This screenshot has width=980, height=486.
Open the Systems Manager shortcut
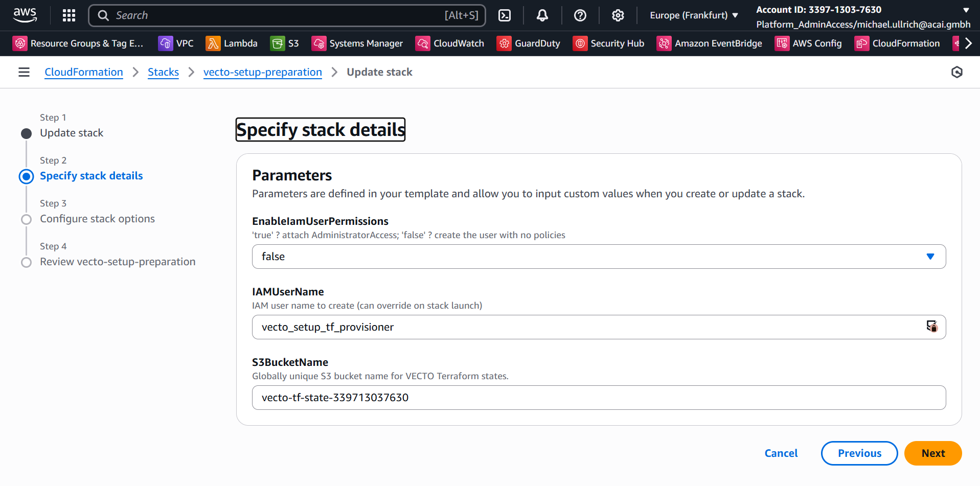[357, 43]
